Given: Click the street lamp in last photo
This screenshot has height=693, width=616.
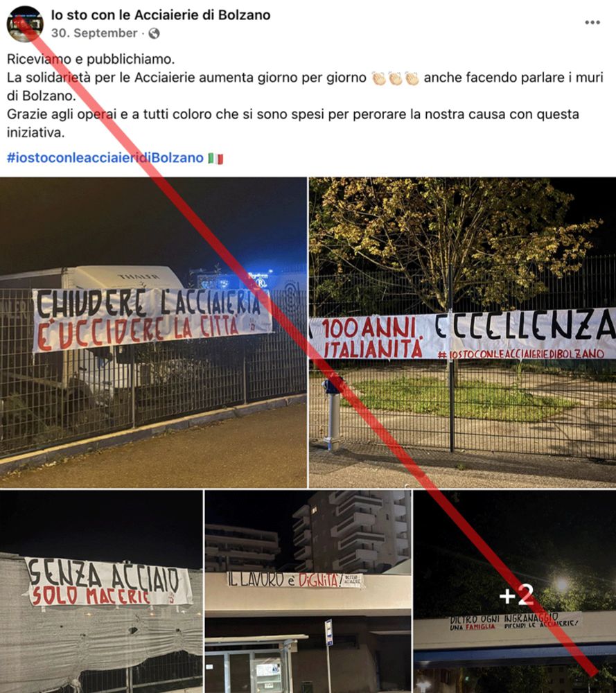Looking at the screenshot, I should tap(561, 585).
